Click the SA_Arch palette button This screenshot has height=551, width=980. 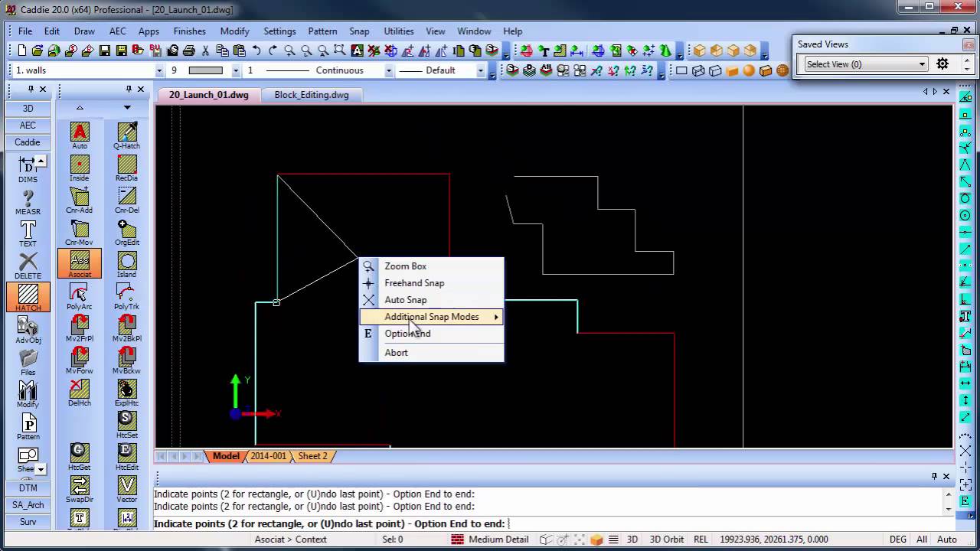click(x=28, y=505)
